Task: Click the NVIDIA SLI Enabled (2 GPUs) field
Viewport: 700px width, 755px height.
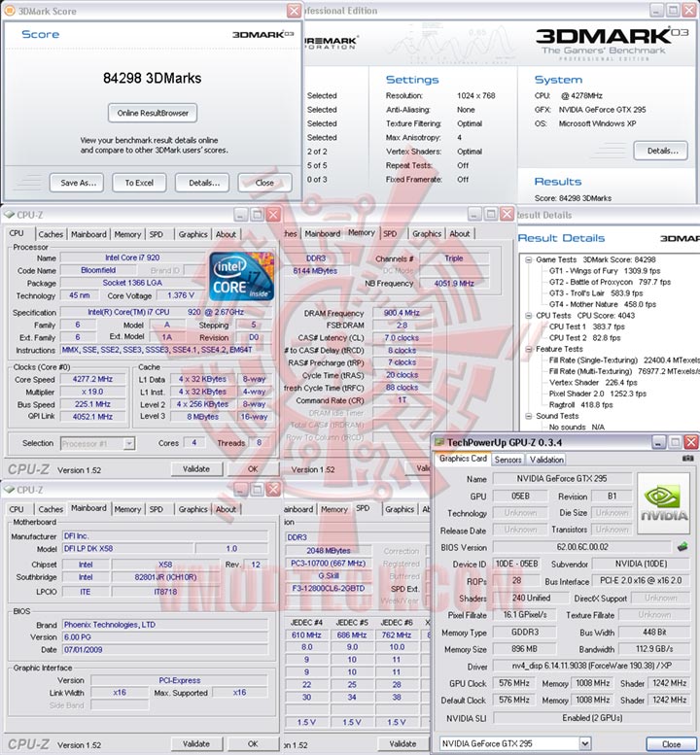Action: click(x=592, y=718)
